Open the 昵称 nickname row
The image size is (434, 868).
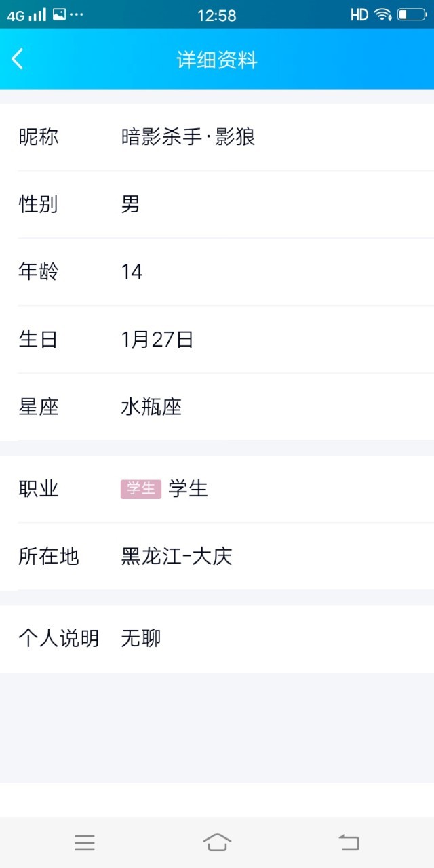coord(217,137)
